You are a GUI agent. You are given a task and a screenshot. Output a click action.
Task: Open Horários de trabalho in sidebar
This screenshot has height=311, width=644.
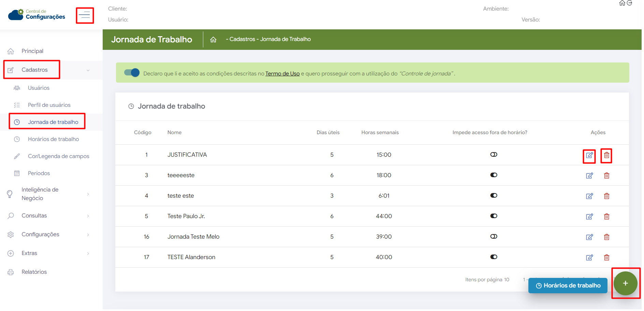coord(53,139)
